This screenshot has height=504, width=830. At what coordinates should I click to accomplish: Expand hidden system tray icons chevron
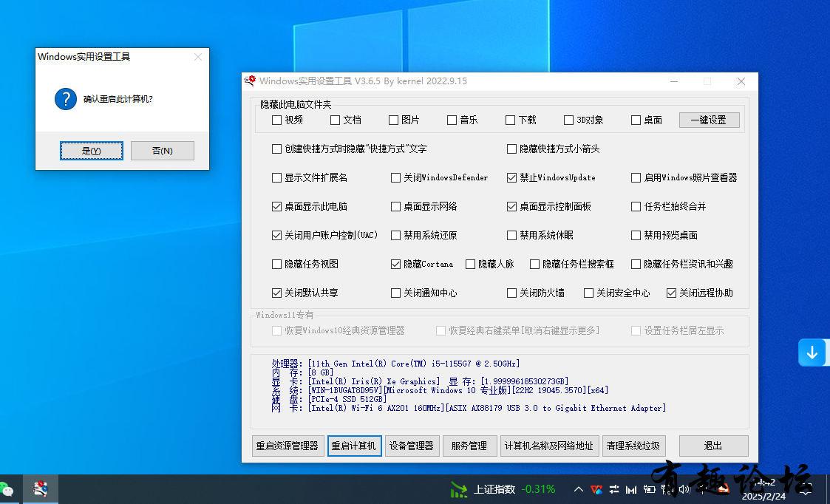[579, 489]
